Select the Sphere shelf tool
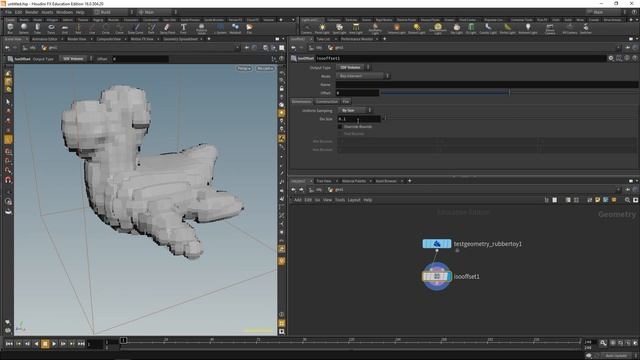Viewport: 640px width, 360px height. (24, 28)
